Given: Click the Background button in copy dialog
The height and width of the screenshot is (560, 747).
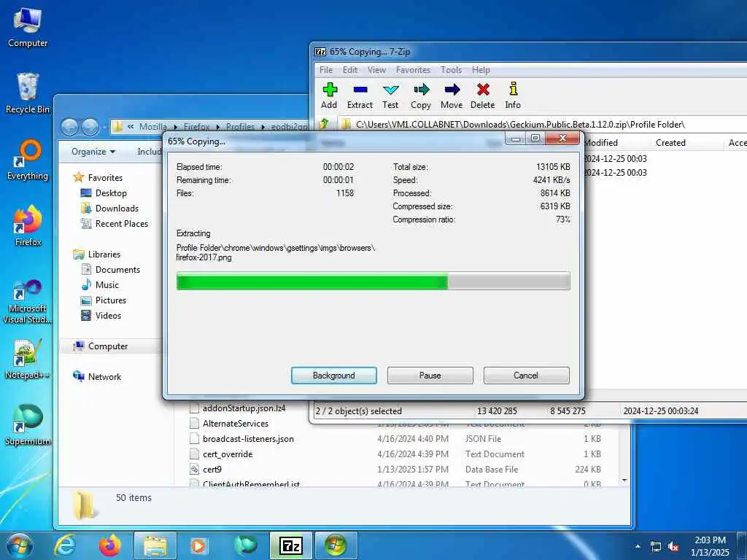Looking at the screenshot, I should pyautogui.click(x=334, y=376).
